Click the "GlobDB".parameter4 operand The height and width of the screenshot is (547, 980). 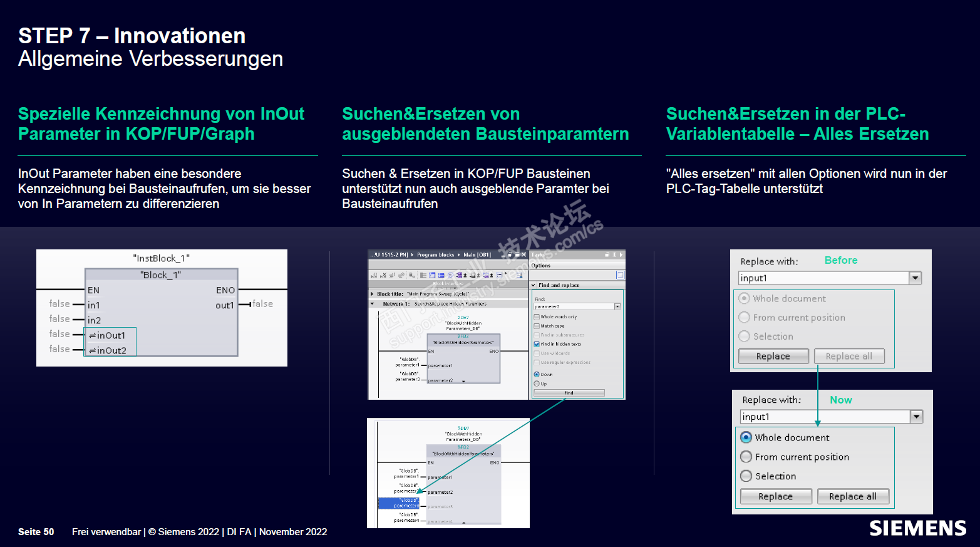coord(408,518)
